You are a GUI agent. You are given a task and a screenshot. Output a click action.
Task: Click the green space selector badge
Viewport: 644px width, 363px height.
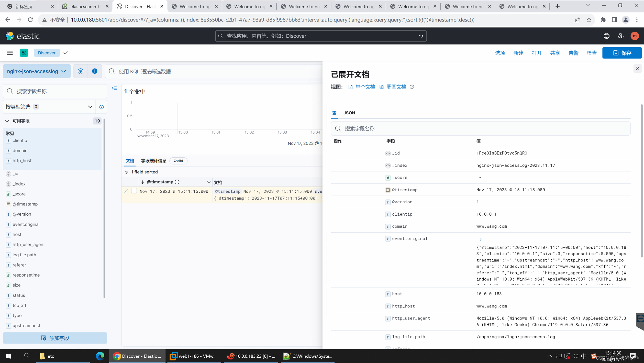[x=24, y=53]
